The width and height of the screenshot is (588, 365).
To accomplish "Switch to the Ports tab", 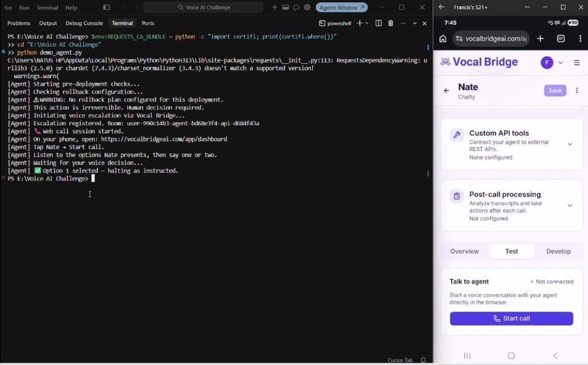I will [x=148, y=24].
